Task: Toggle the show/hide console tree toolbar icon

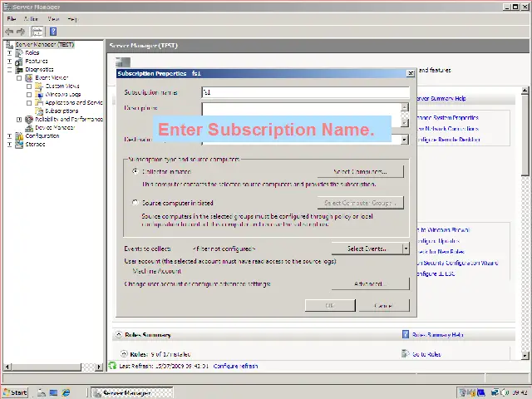Action: coord(37,32)
